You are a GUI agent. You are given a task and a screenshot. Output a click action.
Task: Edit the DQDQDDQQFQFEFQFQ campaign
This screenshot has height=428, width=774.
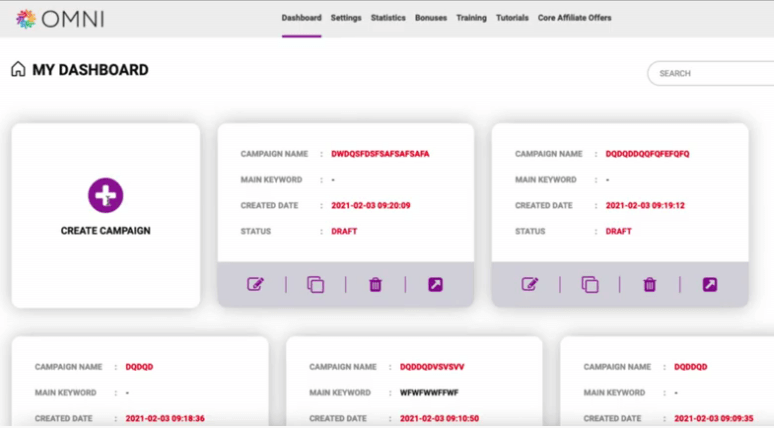point(530,284)
